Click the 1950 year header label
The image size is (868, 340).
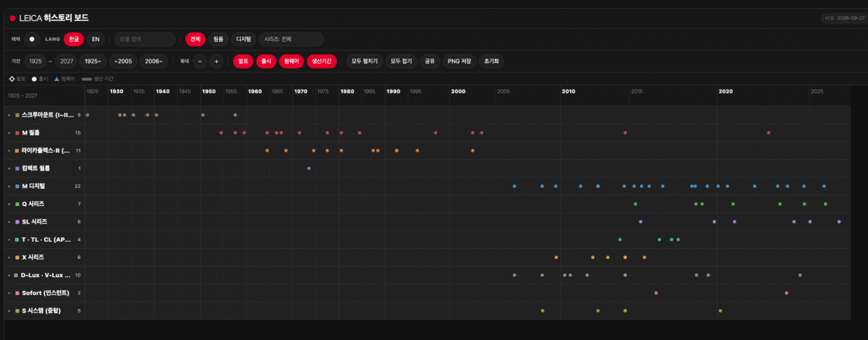208,92
